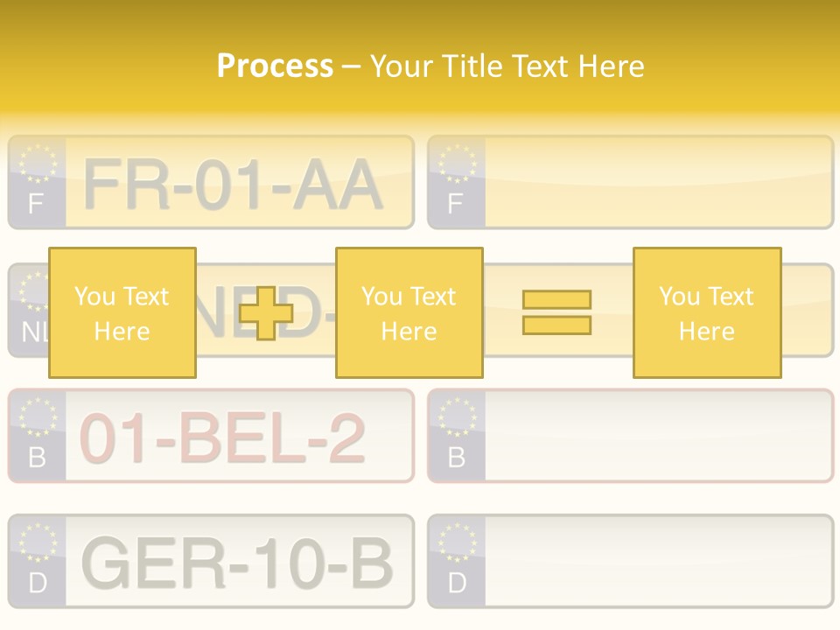
Task: Click the GER-10-B license plate number
Action: (x=236, y=563)
